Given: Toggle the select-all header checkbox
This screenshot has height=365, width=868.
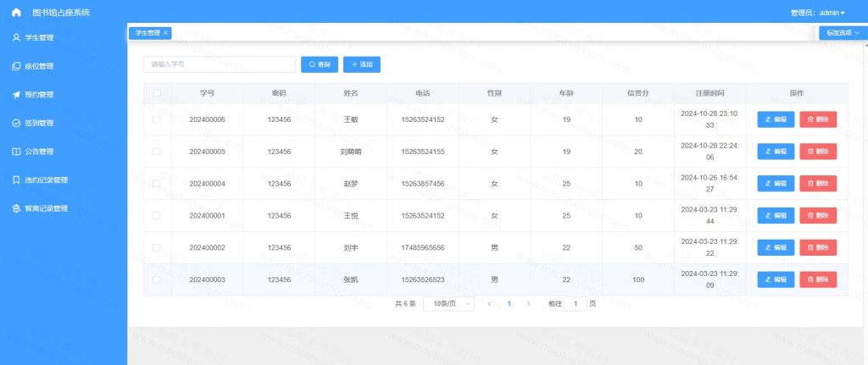Looking at the screenshot, I should click(157, 93).
